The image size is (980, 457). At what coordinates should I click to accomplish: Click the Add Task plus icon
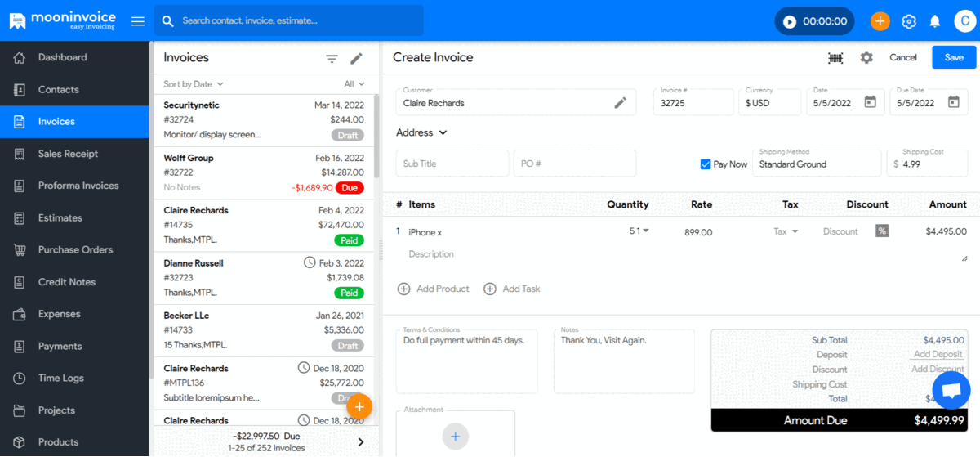click(490, 289)
